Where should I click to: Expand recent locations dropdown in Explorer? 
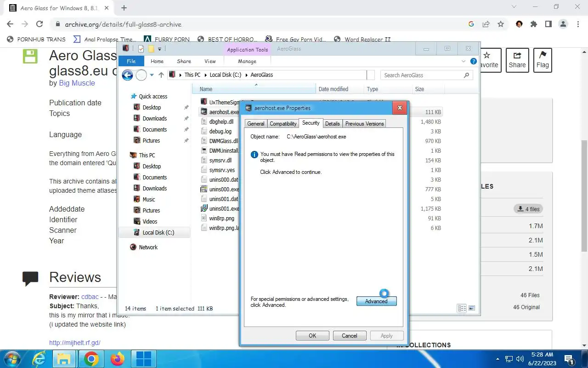click(152, 75)
